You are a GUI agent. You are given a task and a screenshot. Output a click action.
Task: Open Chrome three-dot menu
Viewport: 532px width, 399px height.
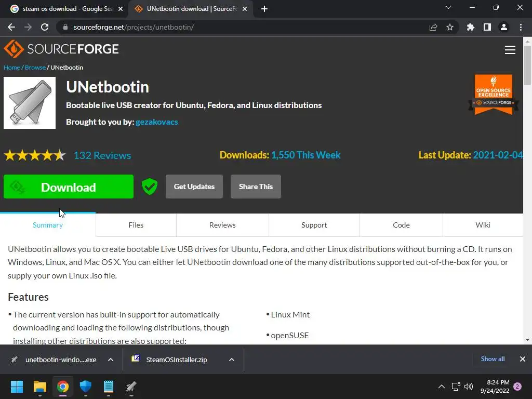[521, 27]
